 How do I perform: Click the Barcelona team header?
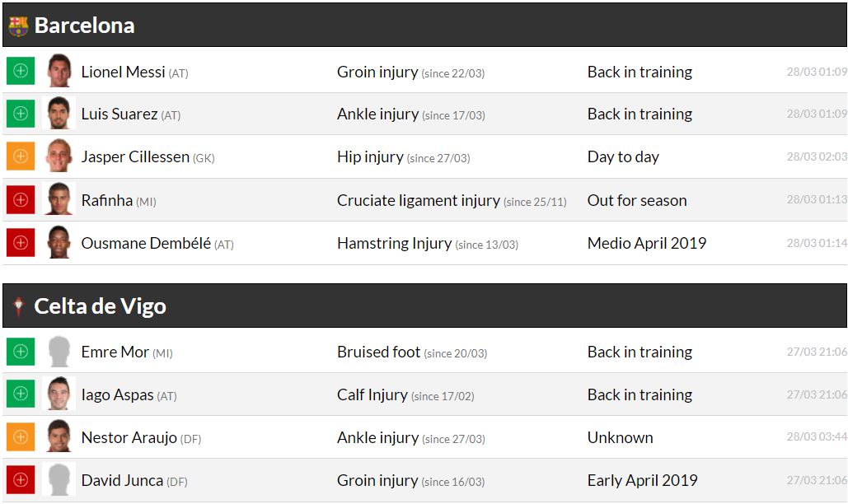click(x=84, y=26)
